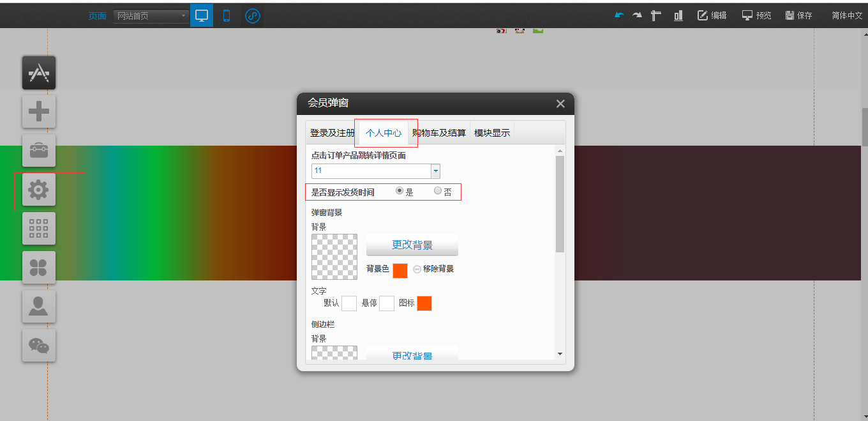Screen dimensions: 868x421
Task: Click the plus add-module sidebar icon
Action: tap(39, 112)
